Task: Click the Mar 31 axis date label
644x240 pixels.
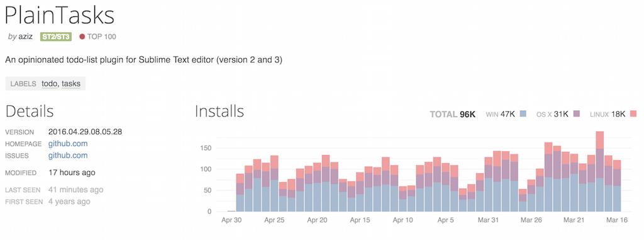Action: click(488, 220)
